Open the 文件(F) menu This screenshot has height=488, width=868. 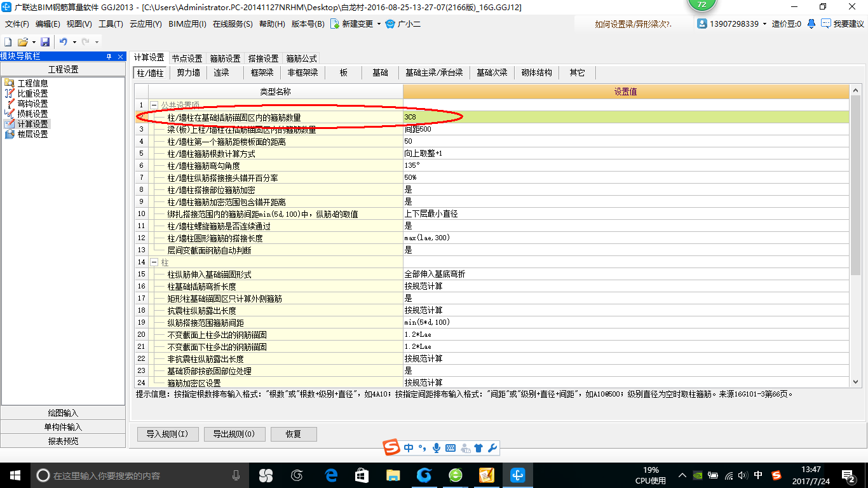17,24
